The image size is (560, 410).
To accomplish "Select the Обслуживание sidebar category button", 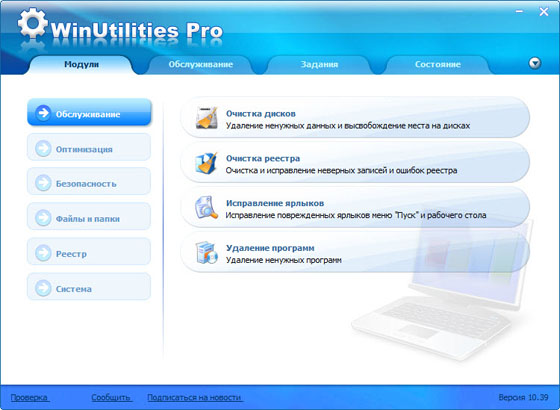I will click(89, 112).
